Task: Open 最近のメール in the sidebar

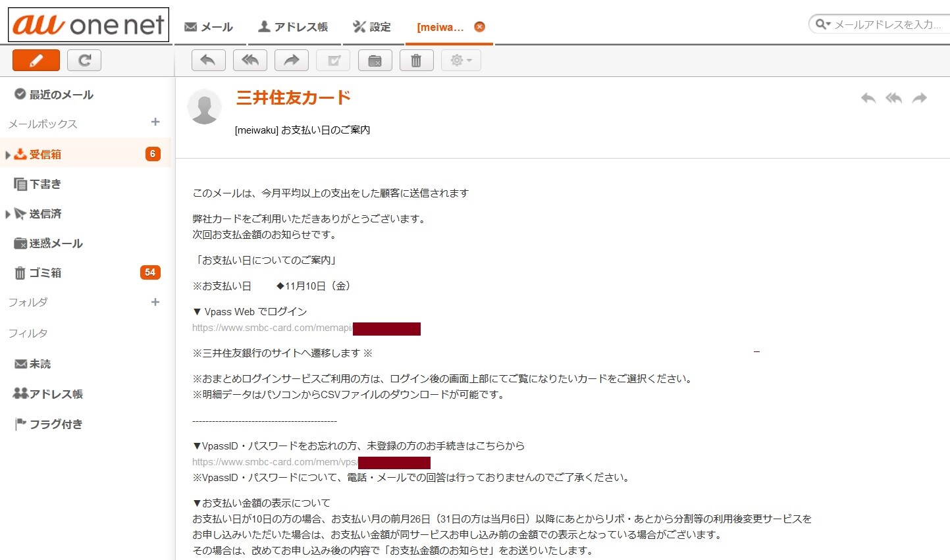Action: tap(54, 95)
